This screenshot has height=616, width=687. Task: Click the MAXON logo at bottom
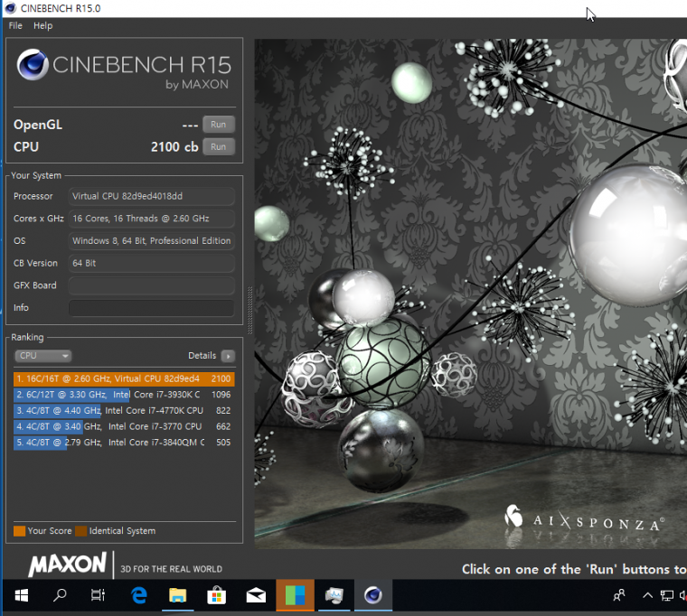tap(67, 565)
